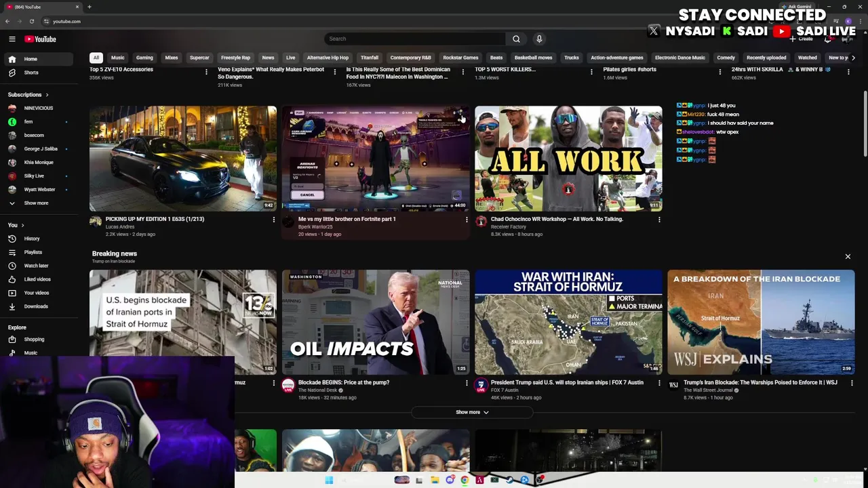Go to Home in the sidebar
This screenshot has height=488, width=868.
coord(37,59)
